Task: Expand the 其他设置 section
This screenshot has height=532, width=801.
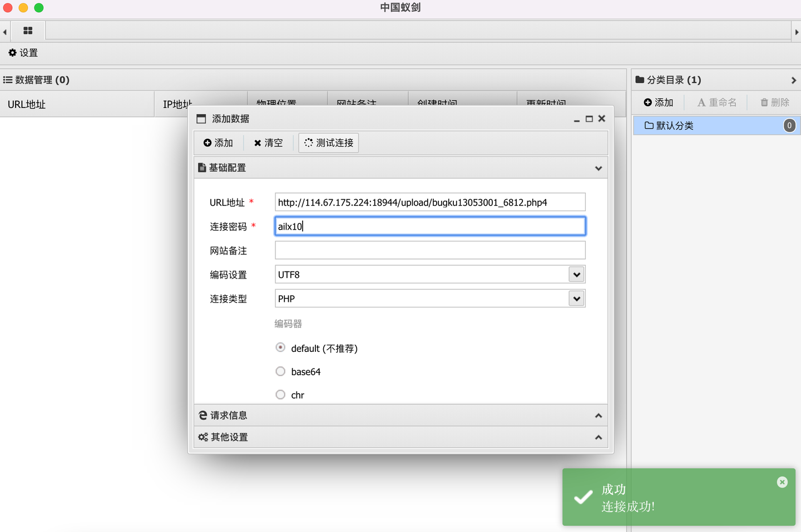Action: coord(599,437)
